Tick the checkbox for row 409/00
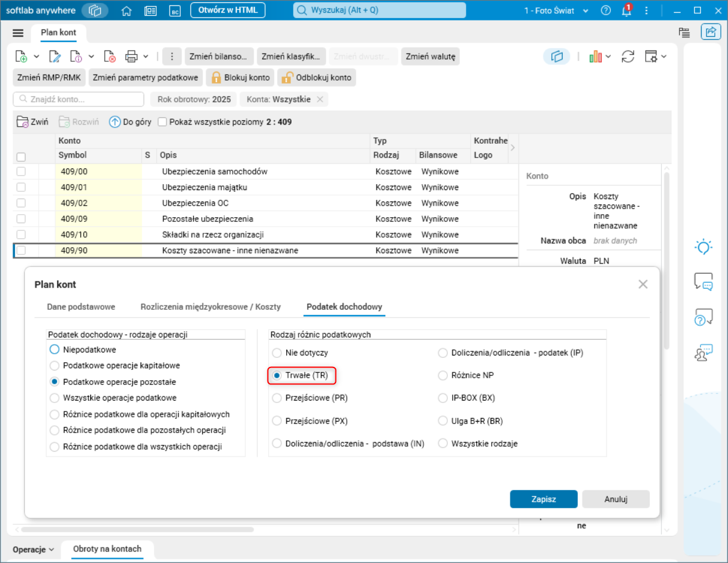Viewport: 728px width, 563px height. click(x=21, y=171)
